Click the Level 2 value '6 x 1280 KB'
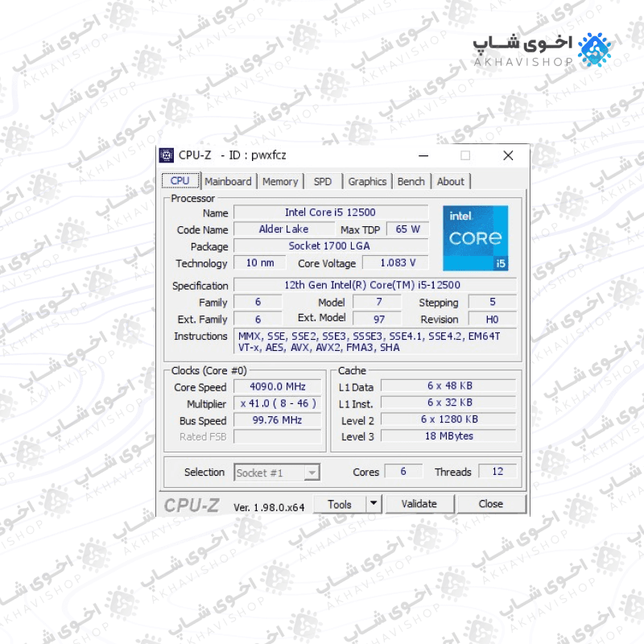Image resolution: width=644 pixels, height=644 pixels. (448, 419)
